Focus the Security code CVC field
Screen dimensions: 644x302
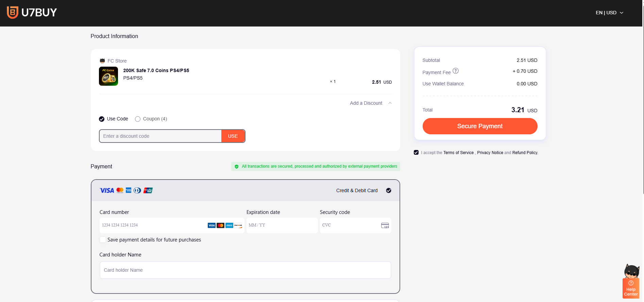point(356,225)
